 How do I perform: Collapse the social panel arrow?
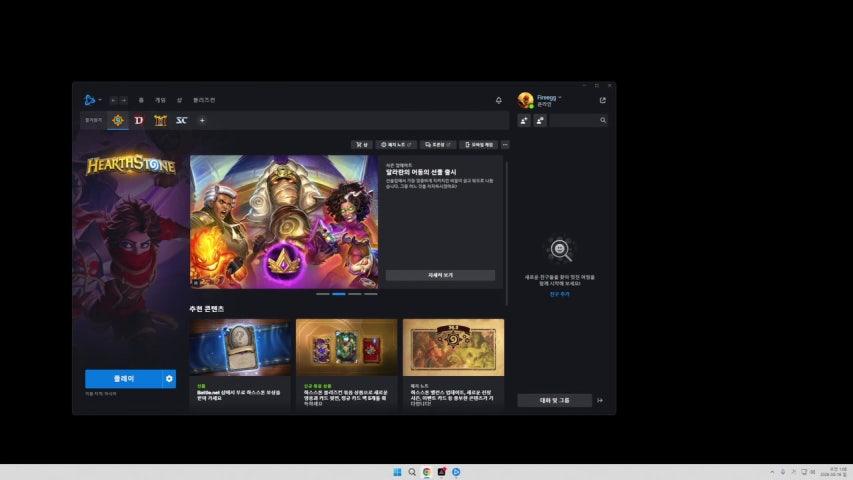[x=600, y=401]
